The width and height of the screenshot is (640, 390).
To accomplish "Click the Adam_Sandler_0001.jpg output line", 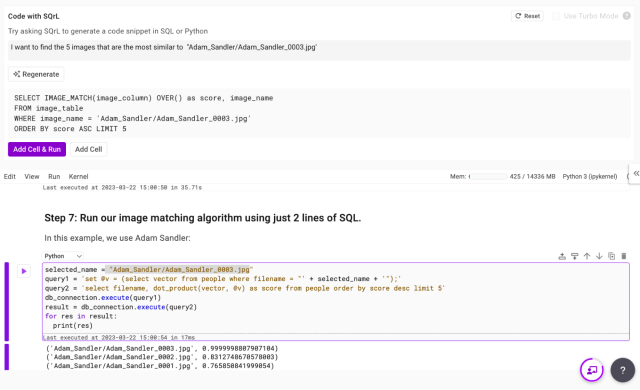I will point(160,366).
